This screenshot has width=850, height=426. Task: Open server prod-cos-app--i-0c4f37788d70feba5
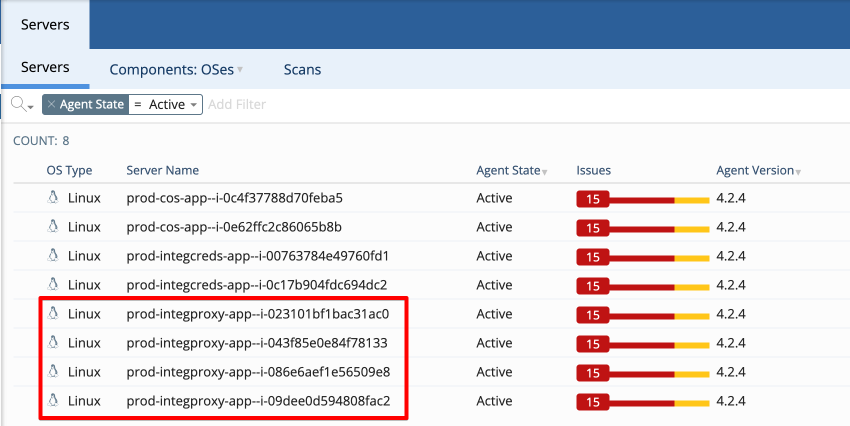[234, 198]
